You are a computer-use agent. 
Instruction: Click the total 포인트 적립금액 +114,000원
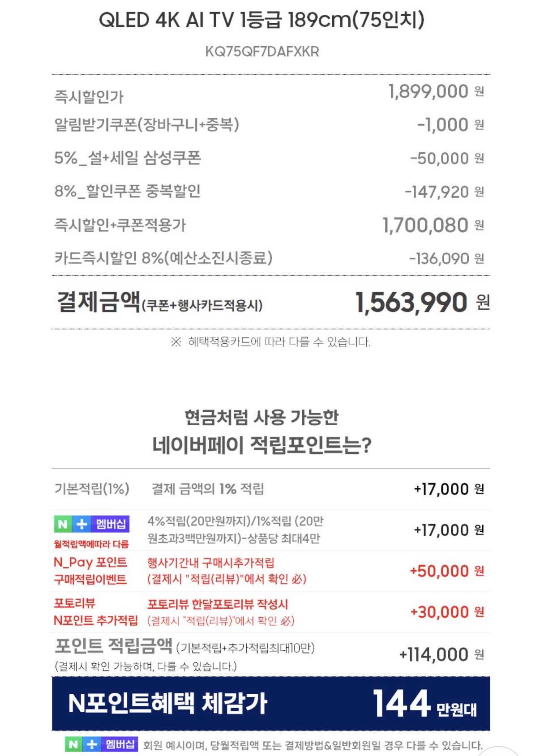coord(441,655)
